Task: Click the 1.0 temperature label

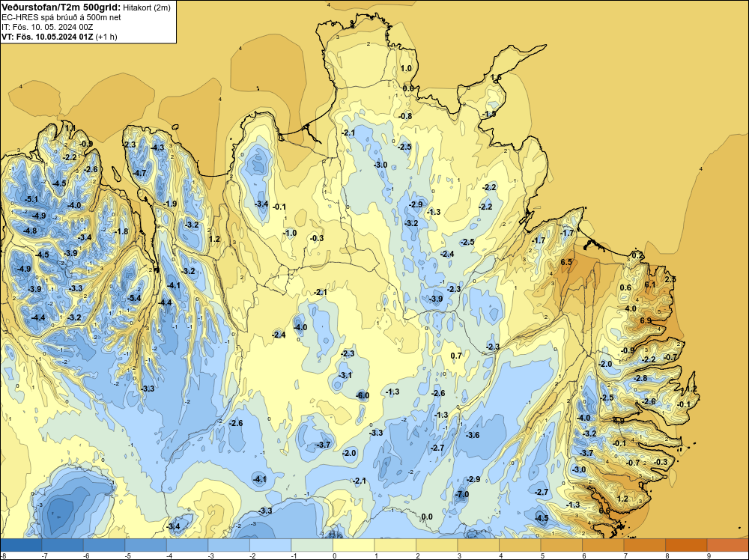Action: point(406,68)
